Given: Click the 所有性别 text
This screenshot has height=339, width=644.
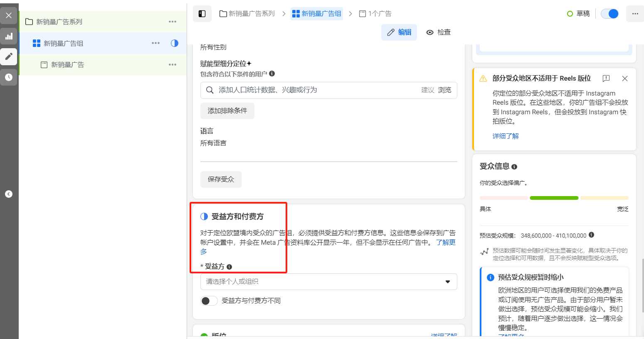Looking at the screenshot, I should [213, 47].
